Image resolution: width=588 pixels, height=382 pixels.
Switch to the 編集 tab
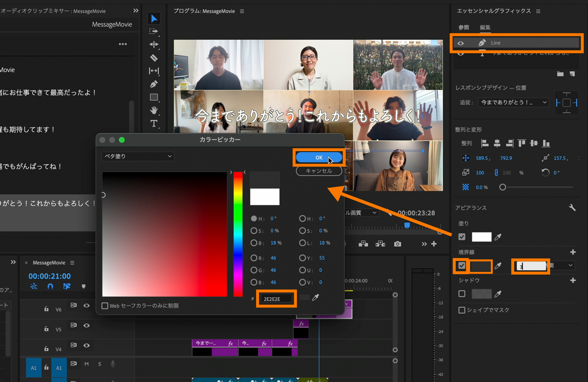coord(485,28)
